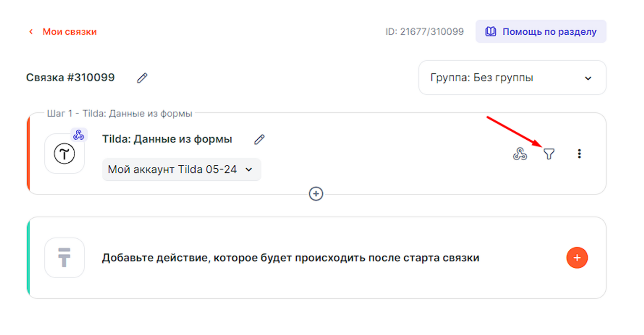Click the chevron arrow in the group selector
Screen dimensions: 644x335
588,78
